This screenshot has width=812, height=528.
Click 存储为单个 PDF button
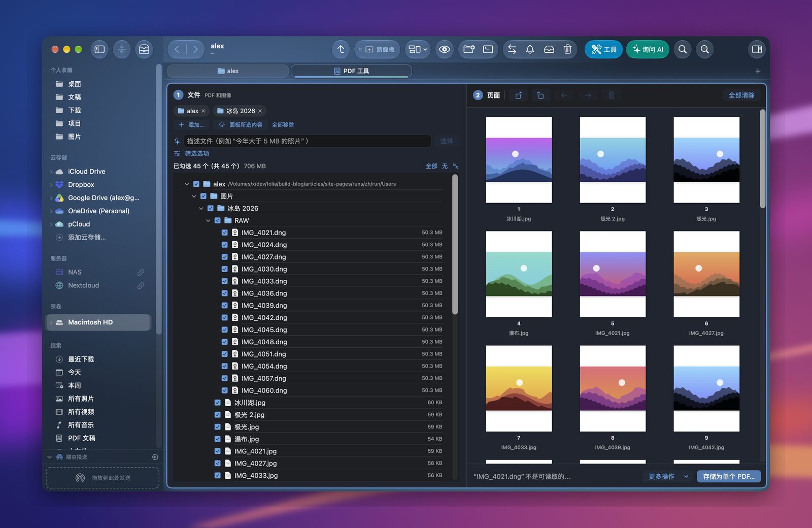tap(729, 476)
